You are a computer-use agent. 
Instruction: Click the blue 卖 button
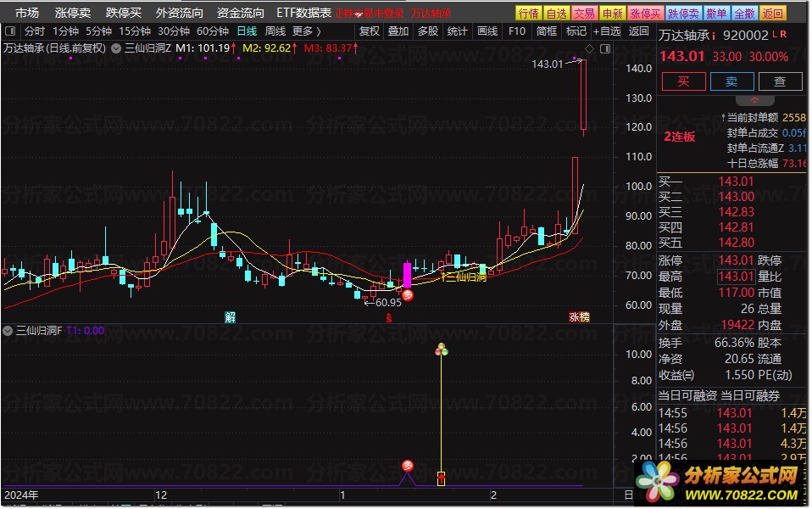(731, 81)
